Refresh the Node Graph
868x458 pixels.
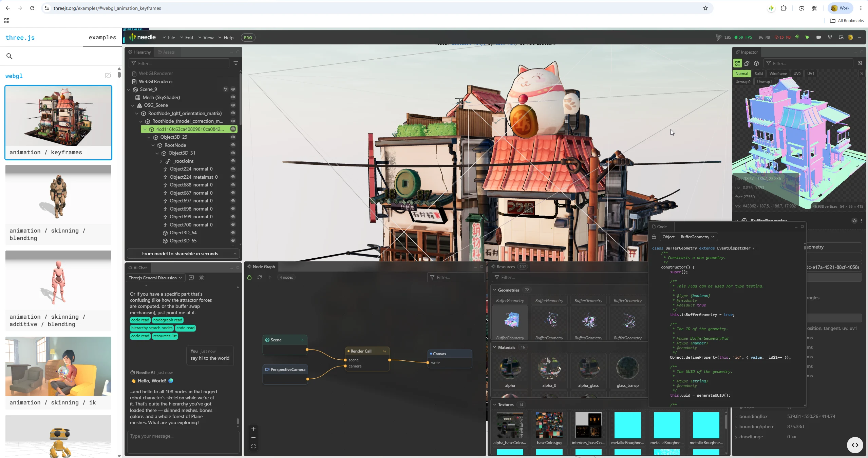point(260,277)
